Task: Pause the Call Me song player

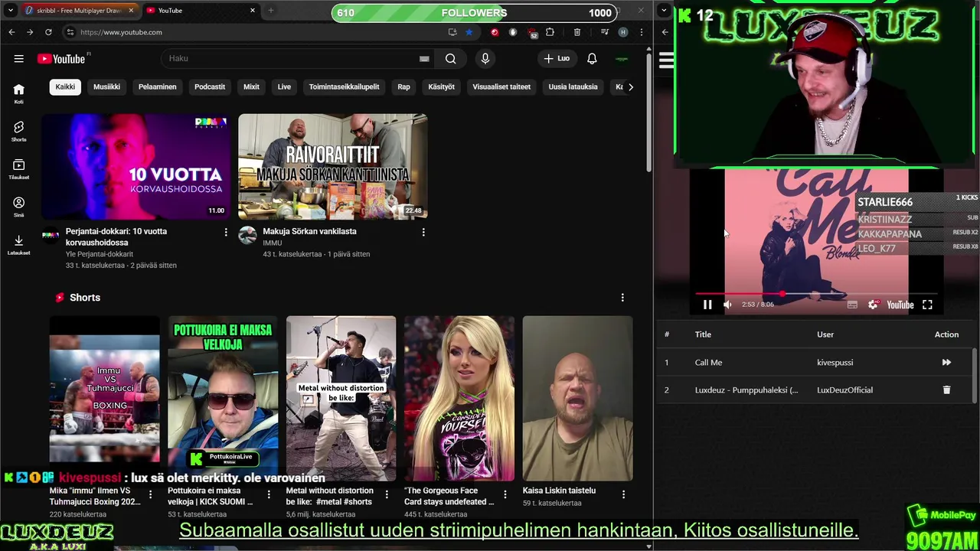Action: [x=707, y=305]
